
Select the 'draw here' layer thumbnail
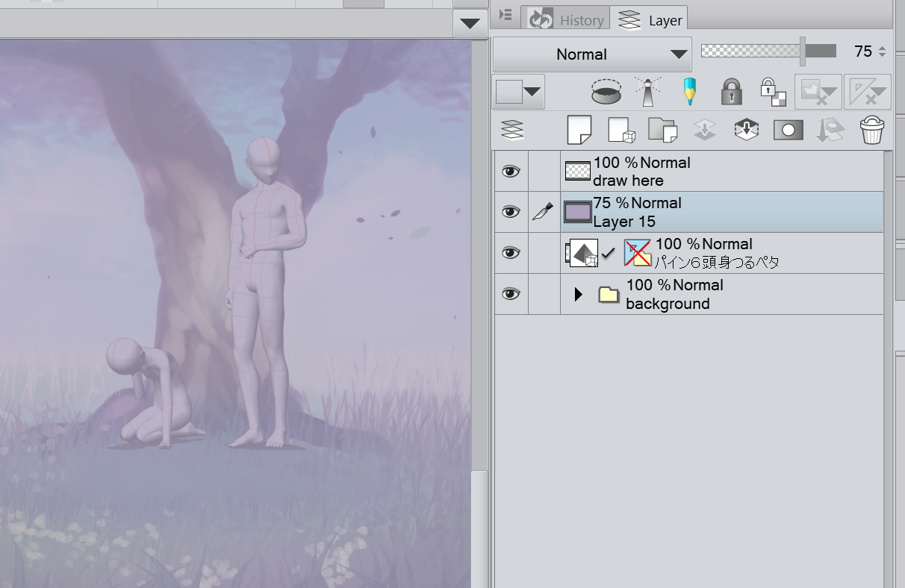[x=577, y=171]
